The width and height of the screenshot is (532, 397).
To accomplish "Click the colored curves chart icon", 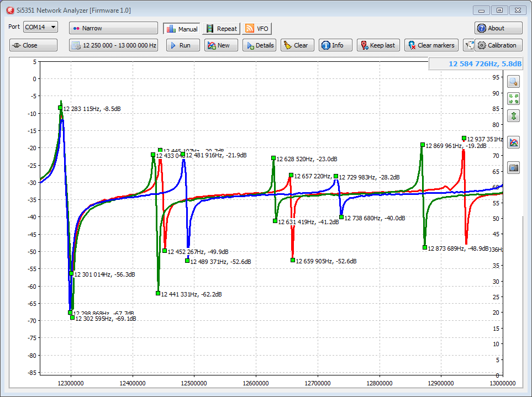I will [x=514, y=142].
